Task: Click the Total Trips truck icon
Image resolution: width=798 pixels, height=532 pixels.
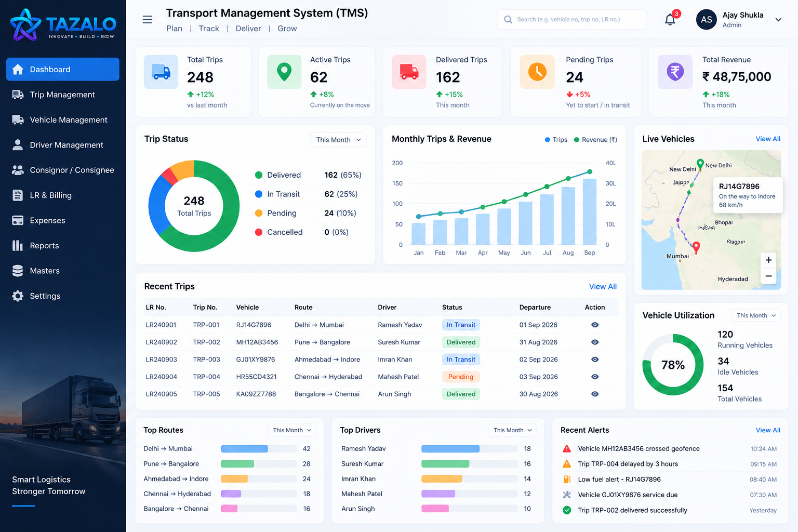Action: pos(161,72)
